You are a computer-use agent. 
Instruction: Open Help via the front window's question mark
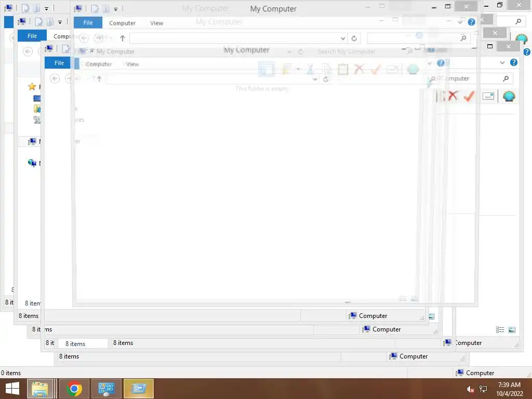(x=471, y=22)
